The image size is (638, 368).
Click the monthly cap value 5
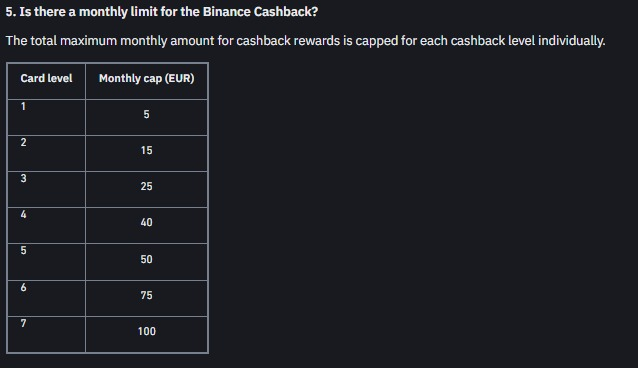(x=146, y=114)
